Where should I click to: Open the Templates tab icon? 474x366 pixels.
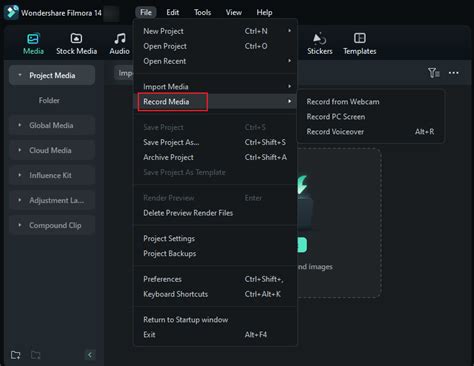coord(360,39)
